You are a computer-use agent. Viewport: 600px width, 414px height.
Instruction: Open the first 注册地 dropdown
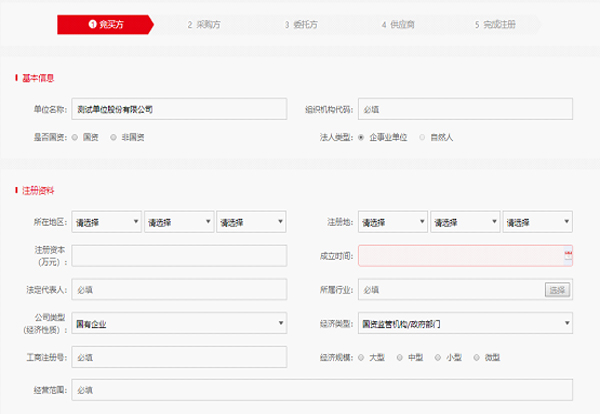pos(392,222)
